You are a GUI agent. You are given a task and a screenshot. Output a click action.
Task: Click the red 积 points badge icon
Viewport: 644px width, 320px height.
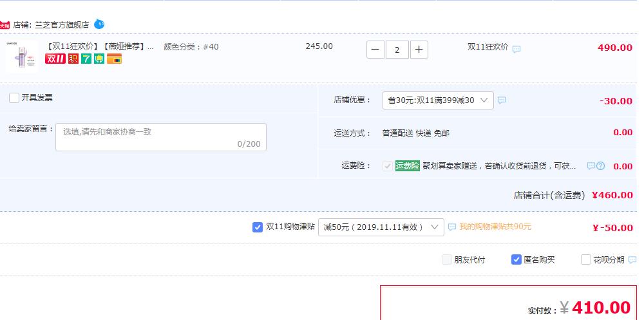click(73, 59)
